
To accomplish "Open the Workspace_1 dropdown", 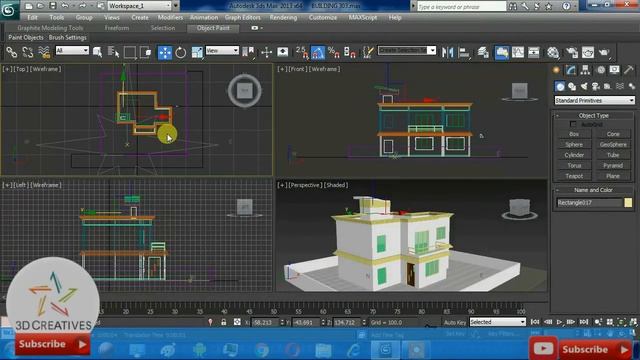I will [x=140, y=6].
